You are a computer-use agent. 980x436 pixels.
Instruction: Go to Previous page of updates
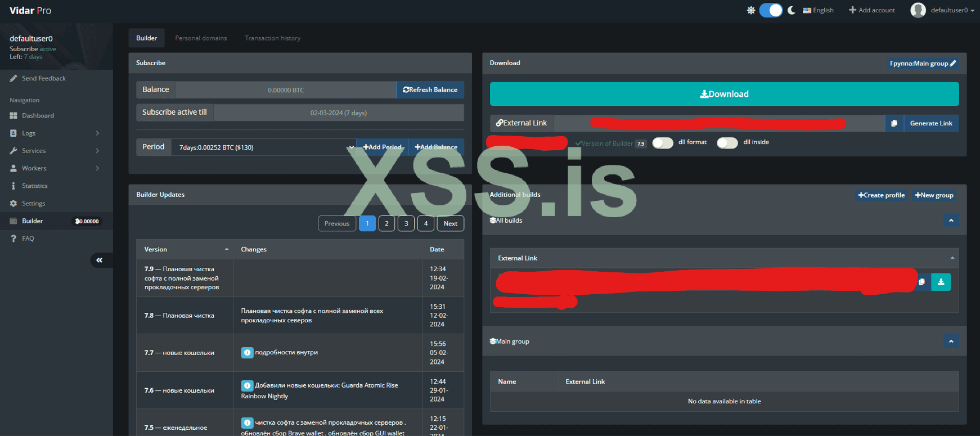(337, 223)
